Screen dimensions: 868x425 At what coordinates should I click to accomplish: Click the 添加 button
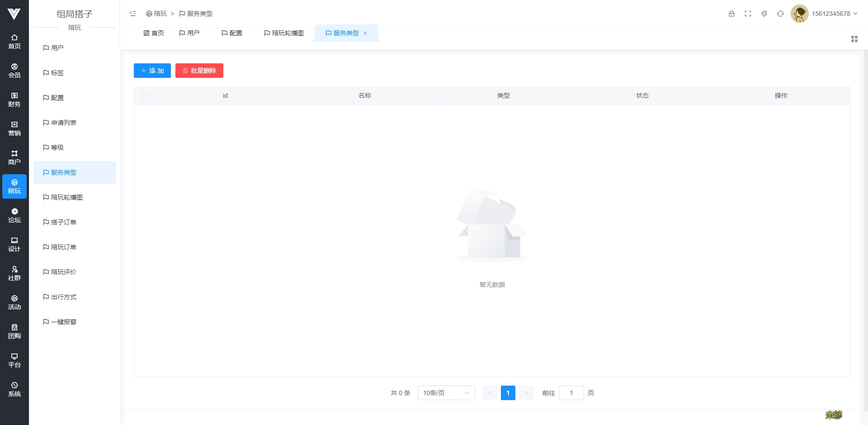(152, 71)
